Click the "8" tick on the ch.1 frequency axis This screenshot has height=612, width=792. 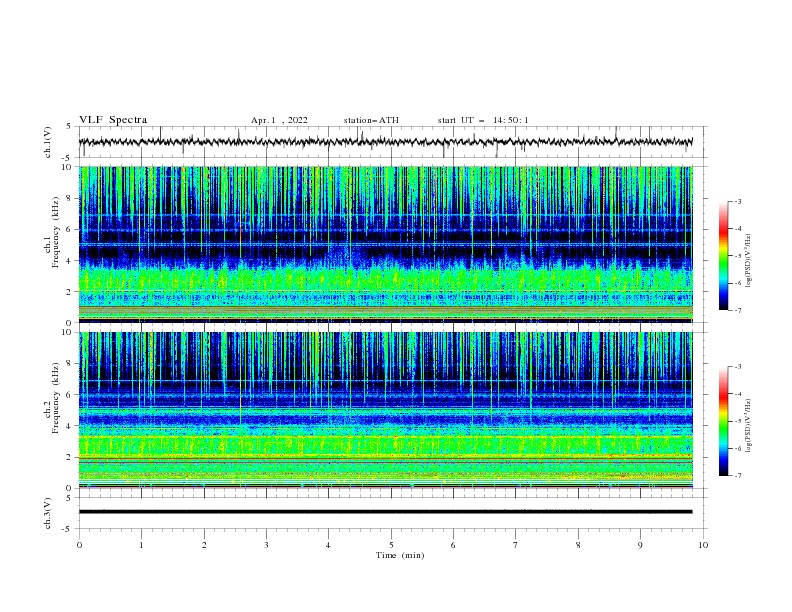tap(70, 198)
